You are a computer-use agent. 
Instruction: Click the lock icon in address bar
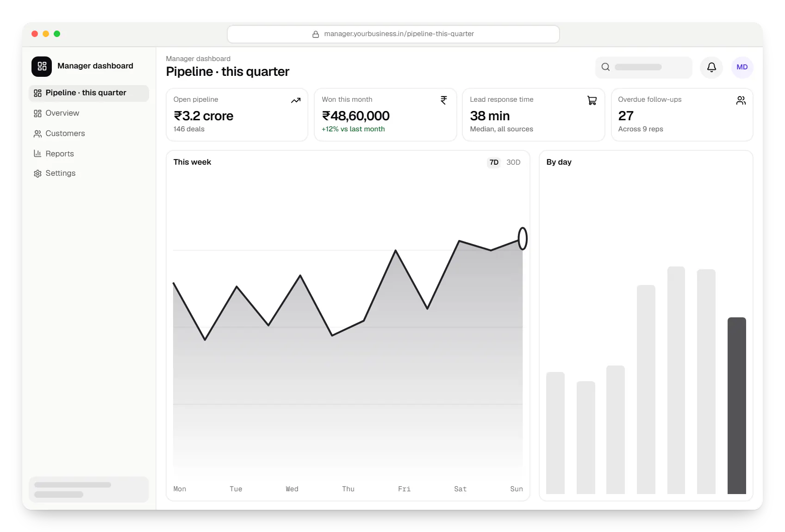coord(316,34)
